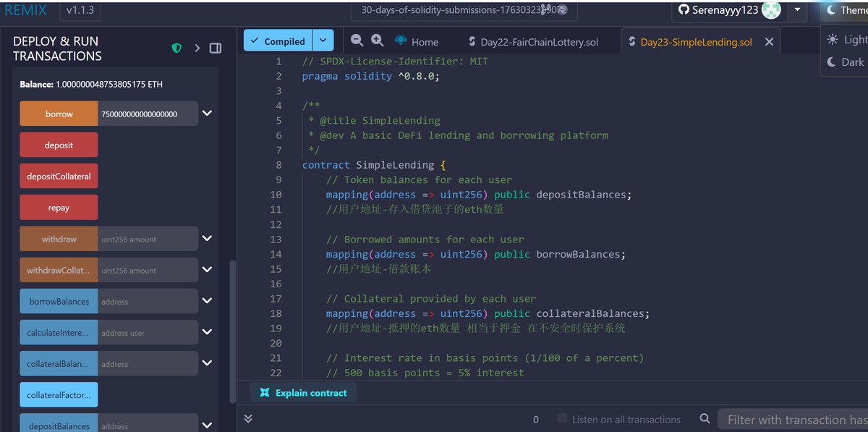The height and width of the screenshot is (432, 868).
Task: Click the Serenayyy123 avatar image
Action: 772,10
